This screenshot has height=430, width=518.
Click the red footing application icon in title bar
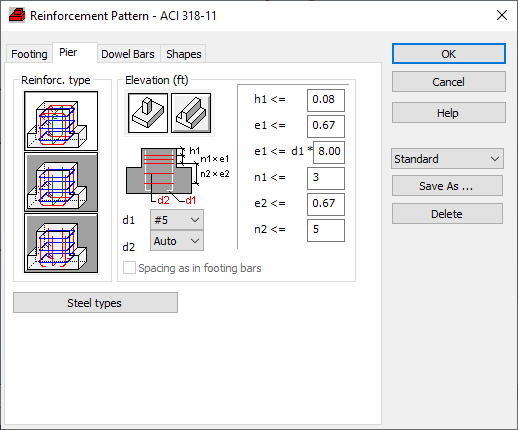(17, 15)
